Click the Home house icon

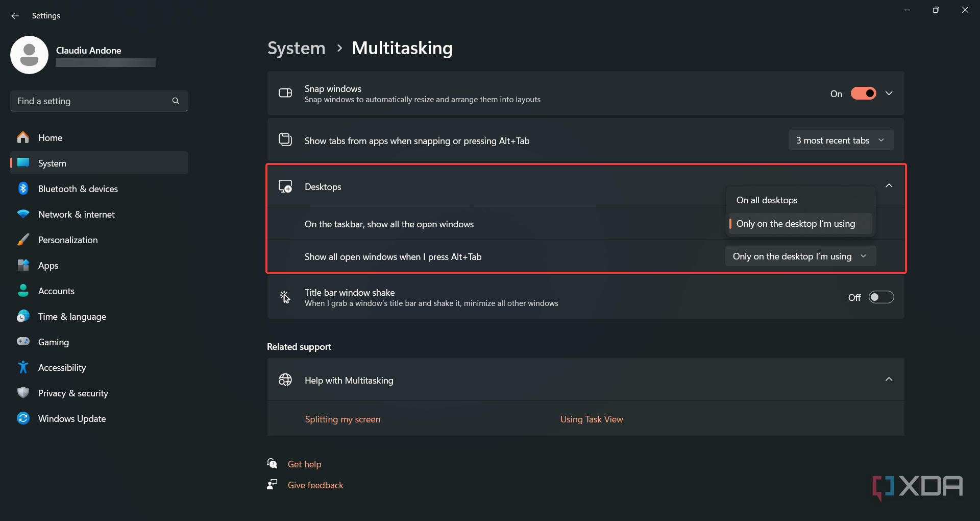pos(23,137)
